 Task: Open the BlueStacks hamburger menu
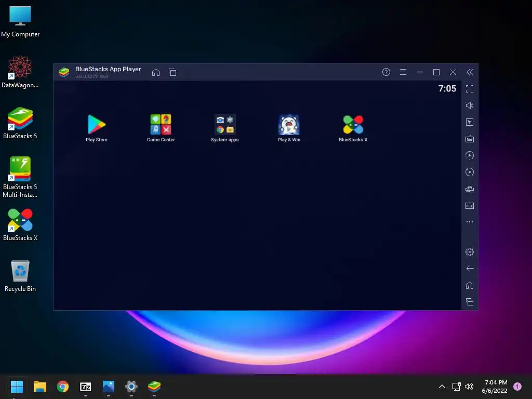(x=403, y=72)
